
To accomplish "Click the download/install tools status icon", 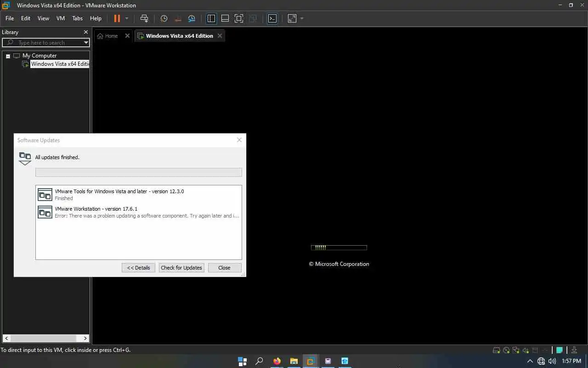I will pos(574,350).
